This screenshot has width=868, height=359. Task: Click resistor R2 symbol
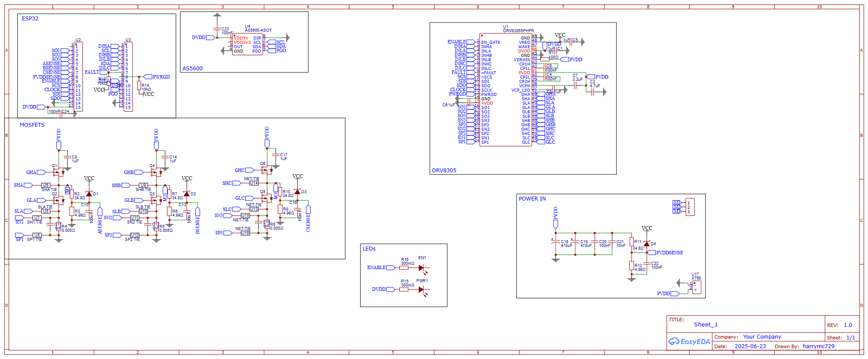(72, 194)
